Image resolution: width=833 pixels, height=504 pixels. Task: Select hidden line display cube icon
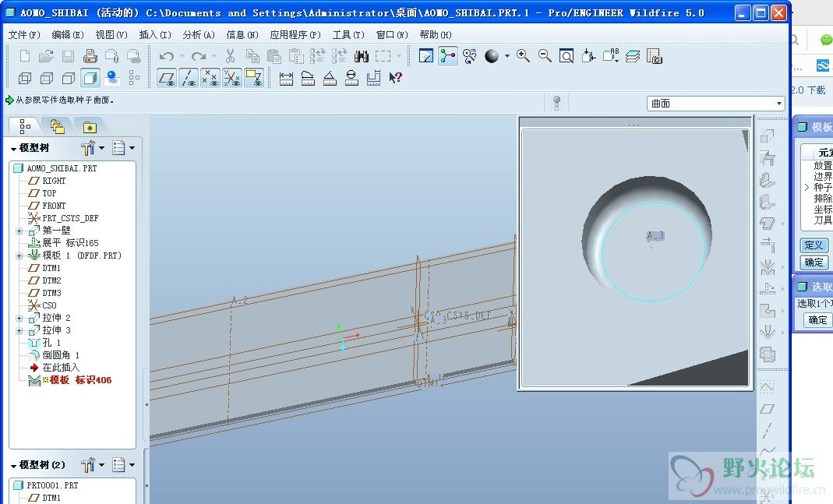tap(47, 78)
